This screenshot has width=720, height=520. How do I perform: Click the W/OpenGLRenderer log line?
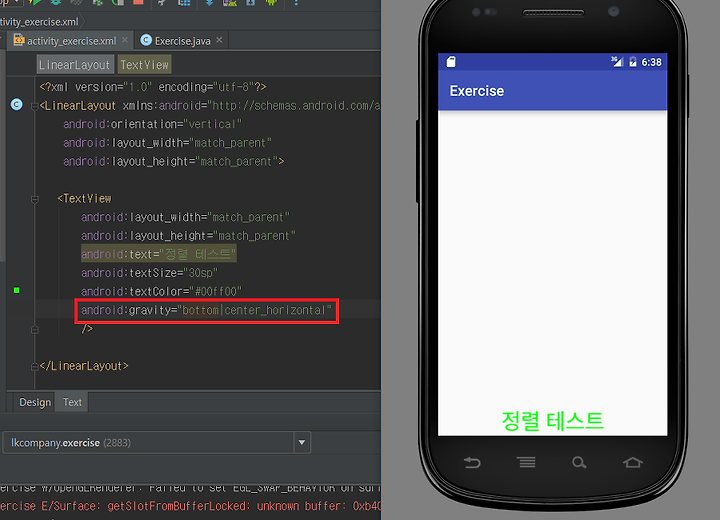(x=190, y=488)
